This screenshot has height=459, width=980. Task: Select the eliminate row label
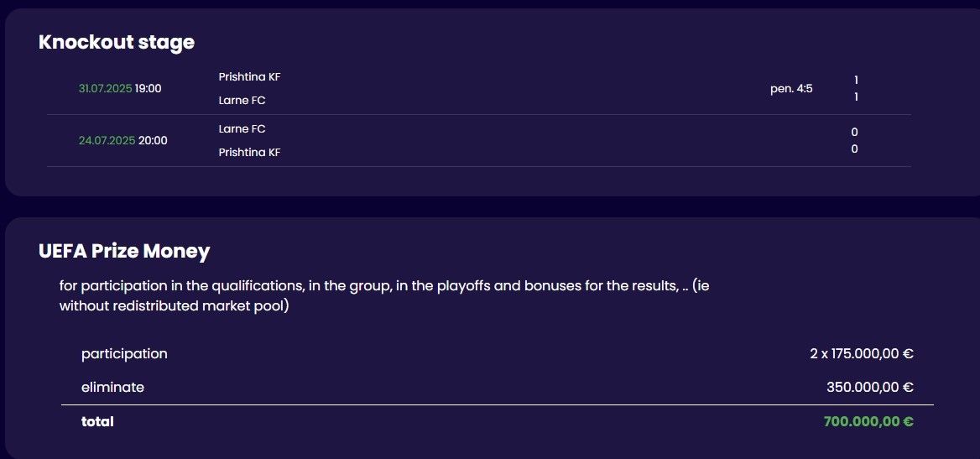pos(112,387)
